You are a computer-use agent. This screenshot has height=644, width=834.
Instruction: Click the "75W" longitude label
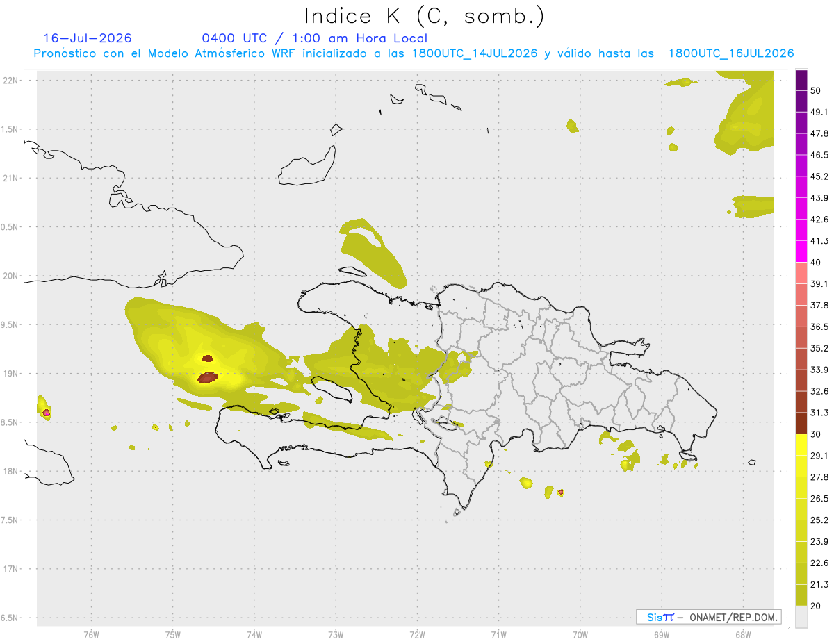(173, 634)
